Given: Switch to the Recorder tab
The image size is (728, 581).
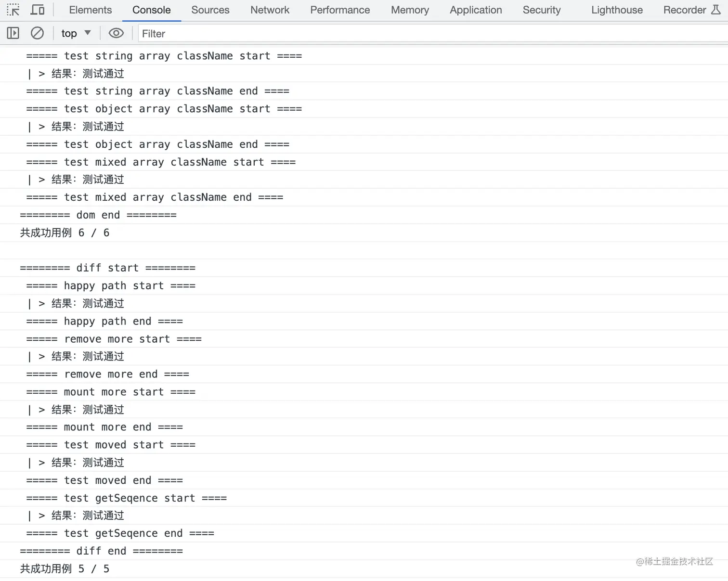Looking at the screenshot, I should pos(685,10).
